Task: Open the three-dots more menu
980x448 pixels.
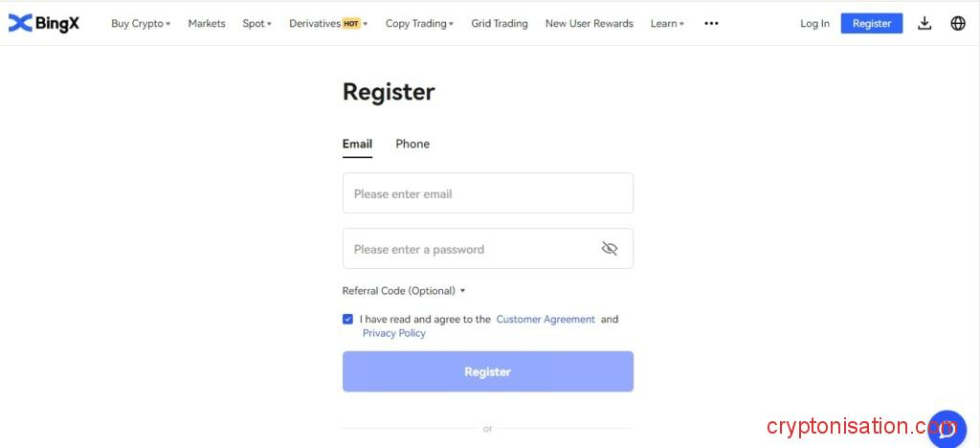Action: 711,23
